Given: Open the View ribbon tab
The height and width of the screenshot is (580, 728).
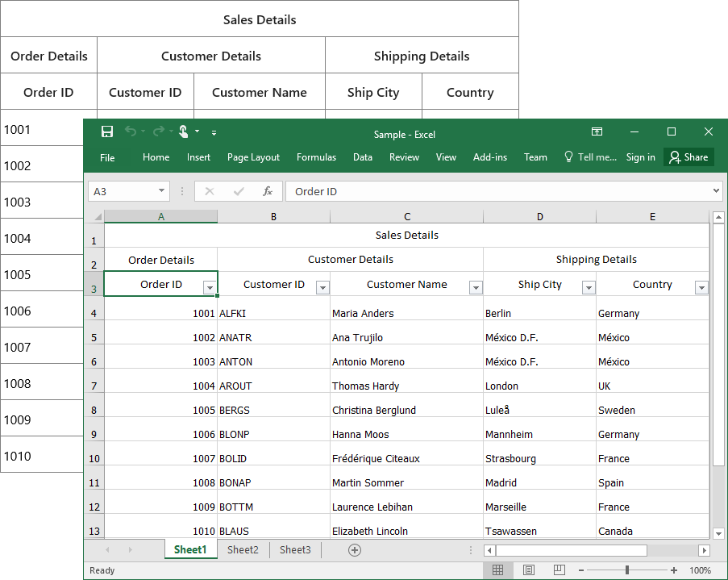Looking at the screenshot, I should [446, 157].
